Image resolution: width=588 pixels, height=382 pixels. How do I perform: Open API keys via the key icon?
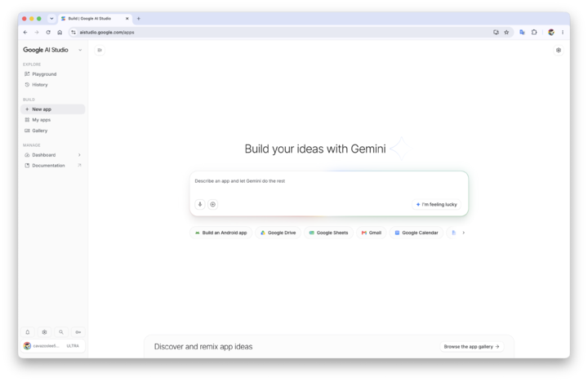78,332
